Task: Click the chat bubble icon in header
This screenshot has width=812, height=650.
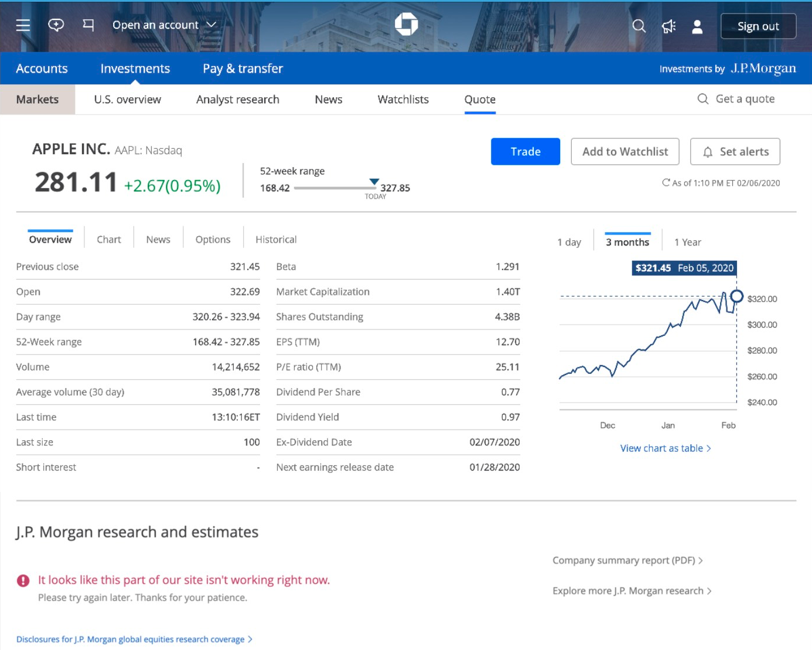Action: coord(56,25)
